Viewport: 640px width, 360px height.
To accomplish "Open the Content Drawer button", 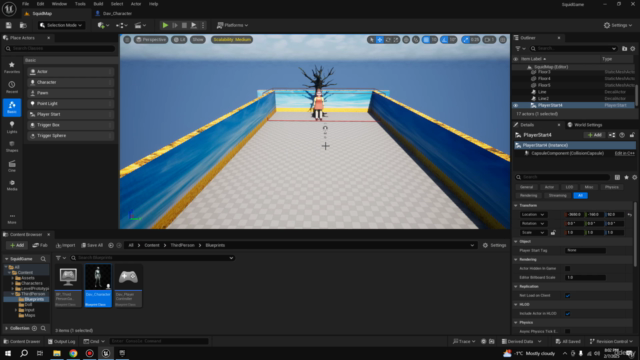I will [21, 342].
